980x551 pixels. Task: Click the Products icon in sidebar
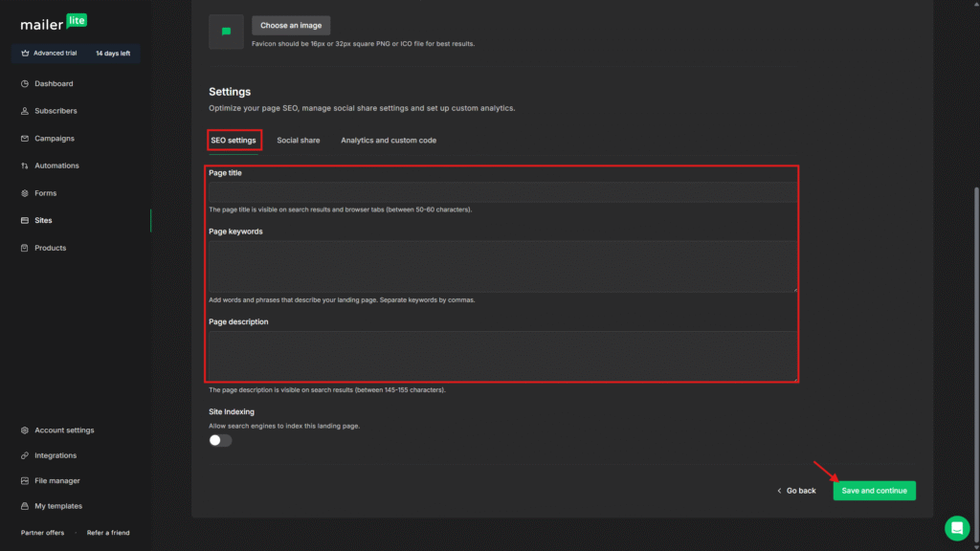pyautogui.click(x=25, y=248)
